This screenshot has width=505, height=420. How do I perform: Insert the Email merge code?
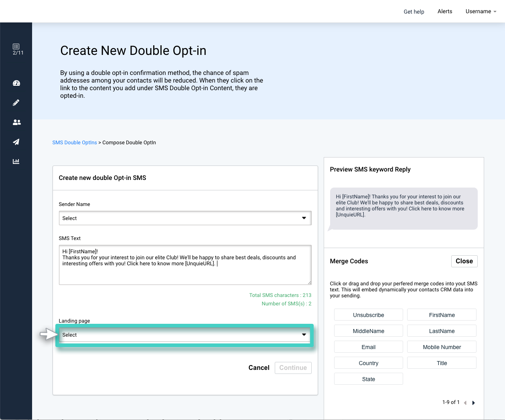pos(369,347)
